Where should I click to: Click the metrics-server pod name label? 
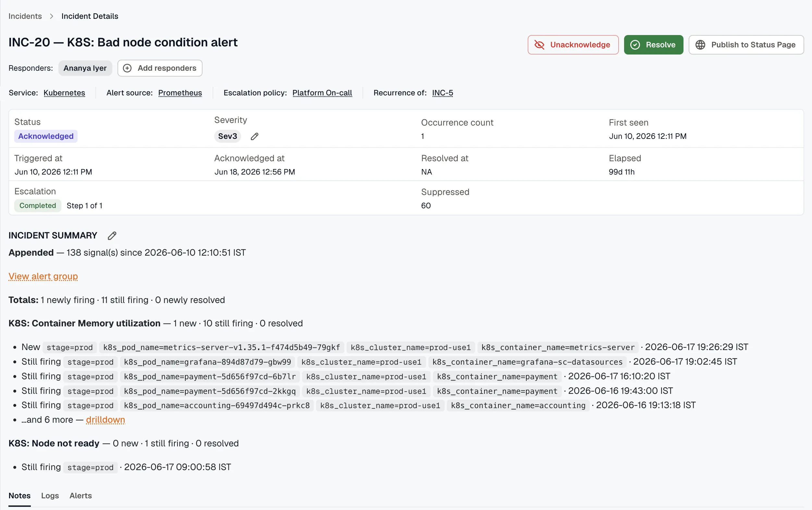(222, 347)
